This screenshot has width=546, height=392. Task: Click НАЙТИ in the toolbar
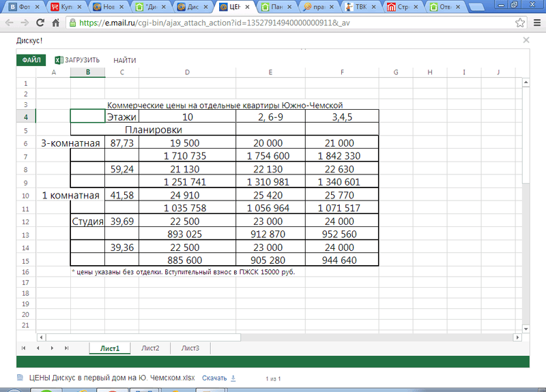[124, 60]
